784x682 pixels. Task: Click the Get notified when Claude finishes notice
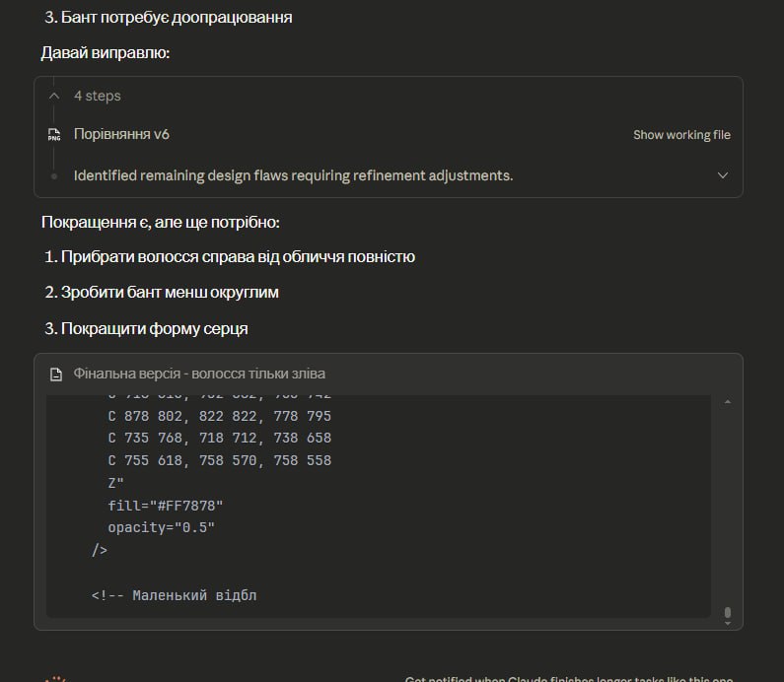(568, 678)
